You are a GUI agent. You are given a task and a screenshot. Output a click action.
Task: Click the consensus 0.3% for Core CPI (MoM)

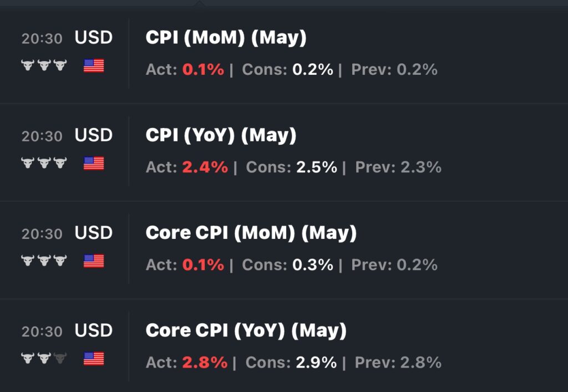313,264
